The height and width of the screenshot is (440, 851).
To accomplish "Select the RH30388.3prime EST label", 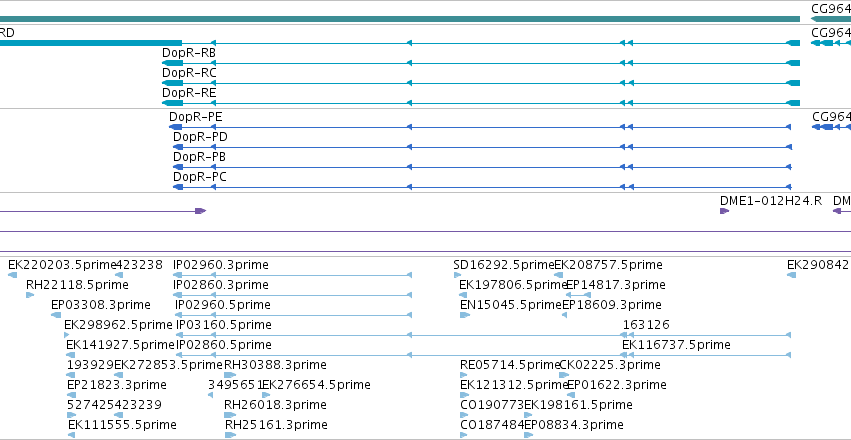I will (x=275, y=365).
